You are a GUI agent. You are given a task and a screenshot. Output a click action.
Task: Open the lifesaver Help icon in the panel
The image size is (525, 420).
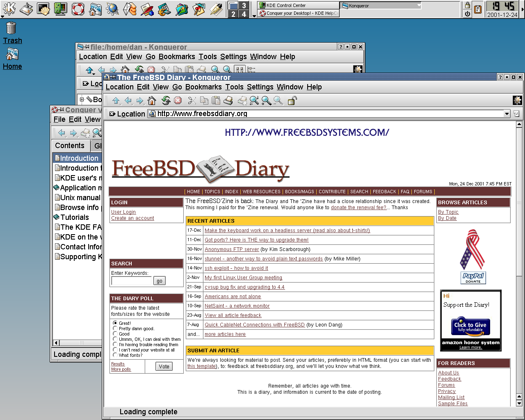(78, 9)
